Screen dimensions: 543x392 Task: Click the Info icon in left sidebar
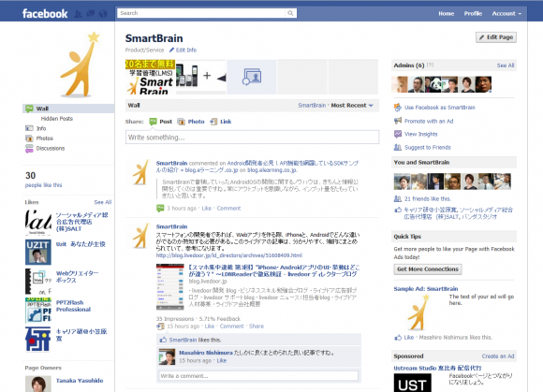tap(29, 128)
